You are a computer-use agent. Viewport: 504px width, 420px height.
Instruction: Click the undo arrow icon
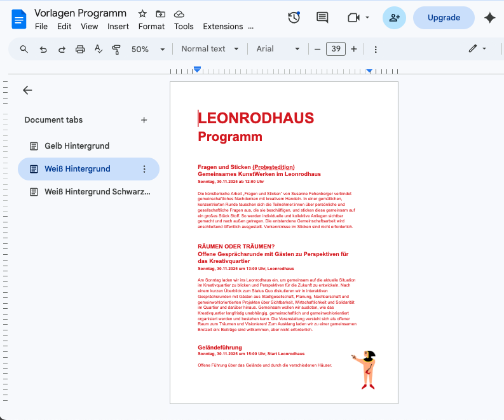(43, 49)
